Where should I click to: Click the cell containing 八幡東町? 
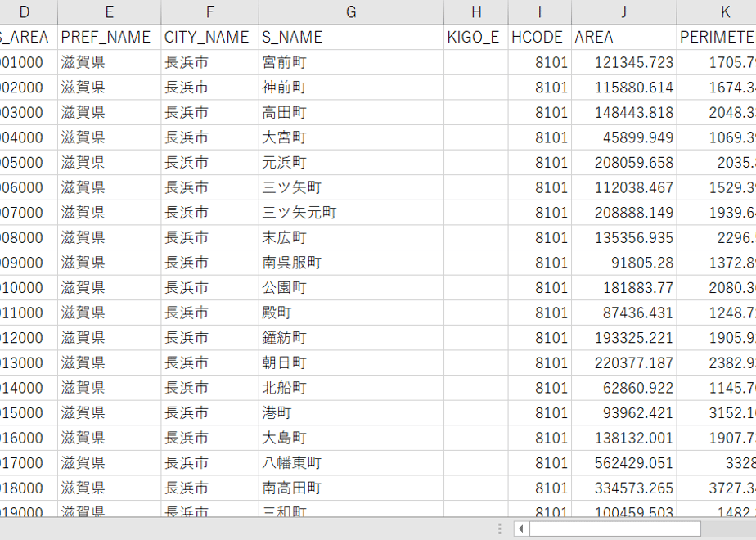pyautogui.click(x=351, y=463)
